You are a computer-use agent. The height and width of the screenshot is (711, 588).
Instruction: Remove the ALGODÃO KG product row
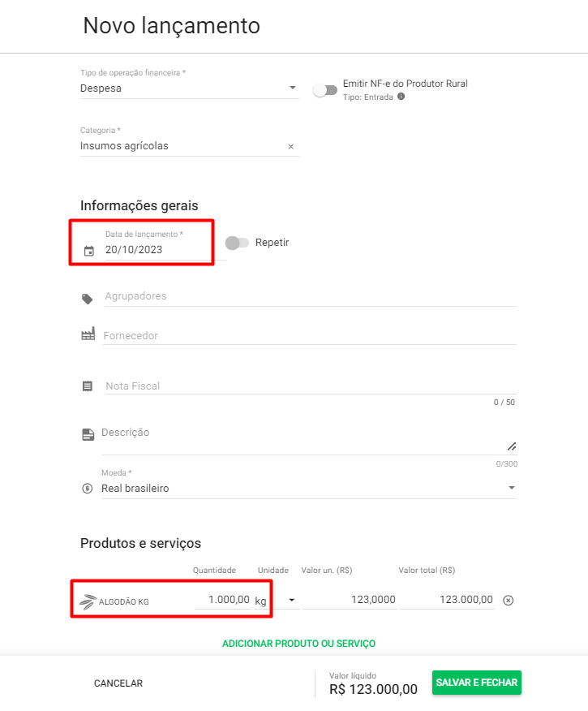pyautogui.click(x=509, y=601)
